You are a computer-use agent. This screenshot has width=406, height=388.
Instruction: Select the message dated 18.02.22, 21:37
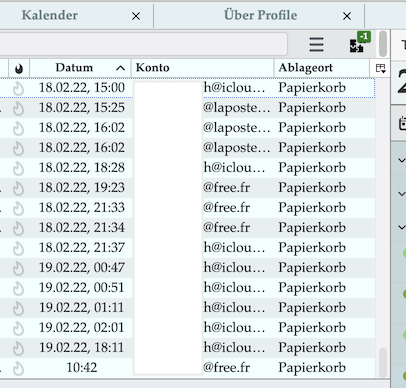coord(187,248)
